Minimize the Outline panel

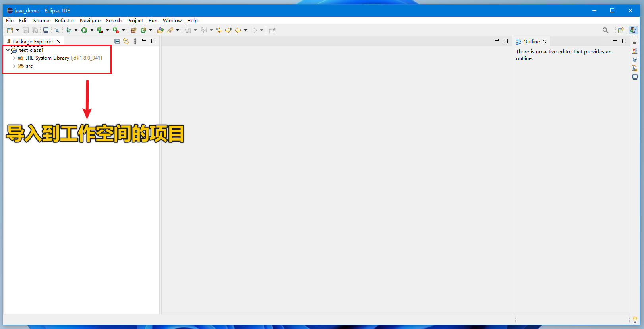click(615, 41)
